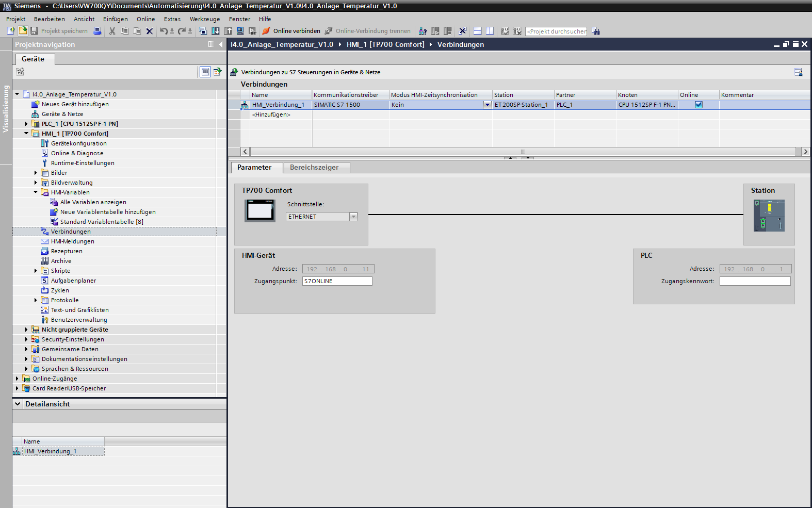Open the Werkzeuge menu

click(204, 19)
